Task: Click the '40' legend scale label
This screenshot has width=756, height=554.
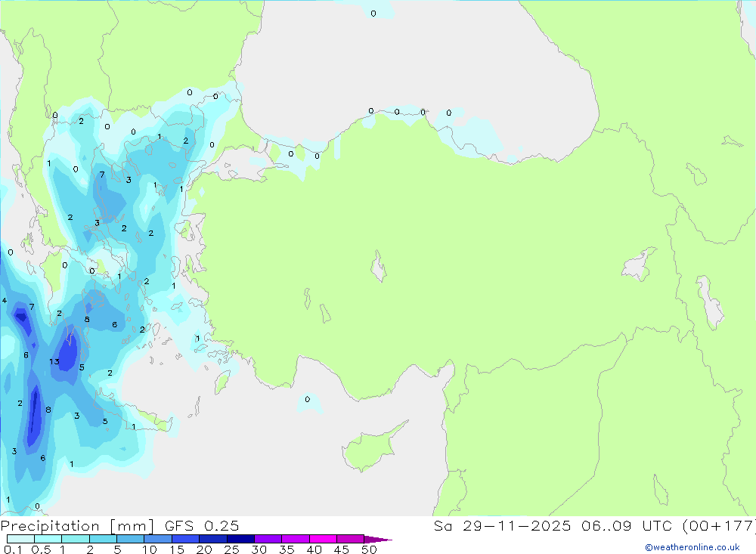Action: (x=314, y=549)
